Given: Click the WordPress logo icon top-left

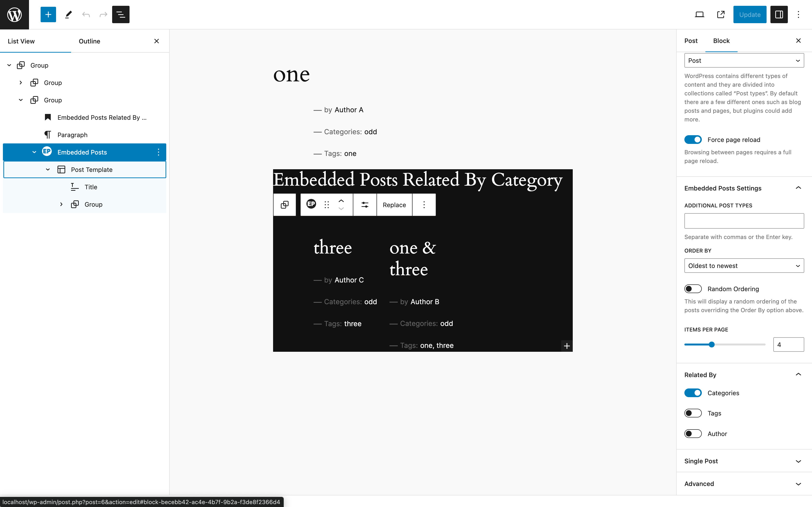Looking at the screenshot, I should coord(14,14).
